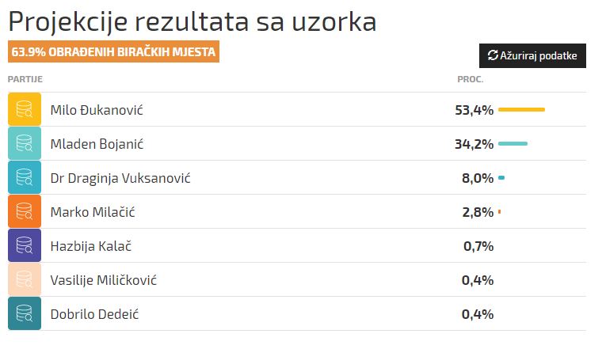Click the yellow 53,4% progress bar
Viewport: 606px width, 364px height.
522,110
